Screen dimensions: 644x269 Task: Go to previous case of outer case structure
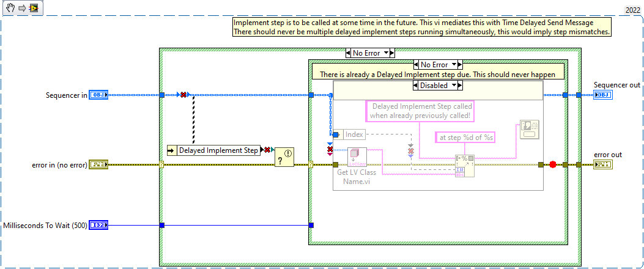point(348,53)
